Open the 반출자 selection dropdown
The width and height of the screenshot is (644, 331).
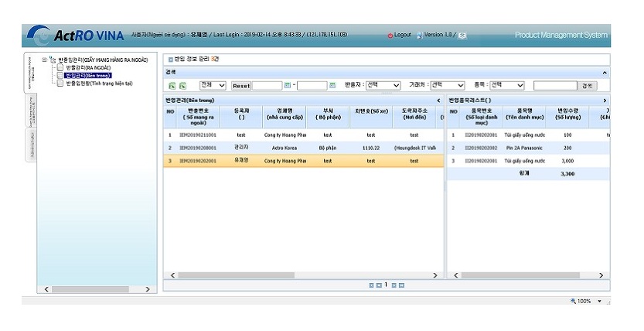point(383,85)
